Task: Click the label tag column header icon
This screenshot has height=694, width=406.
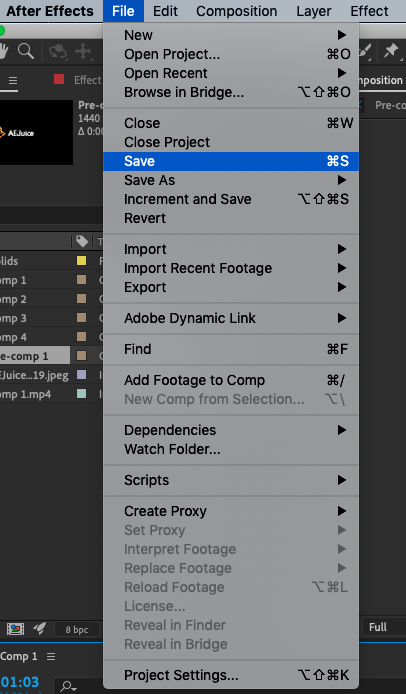Action: click(x=82, y=241)
